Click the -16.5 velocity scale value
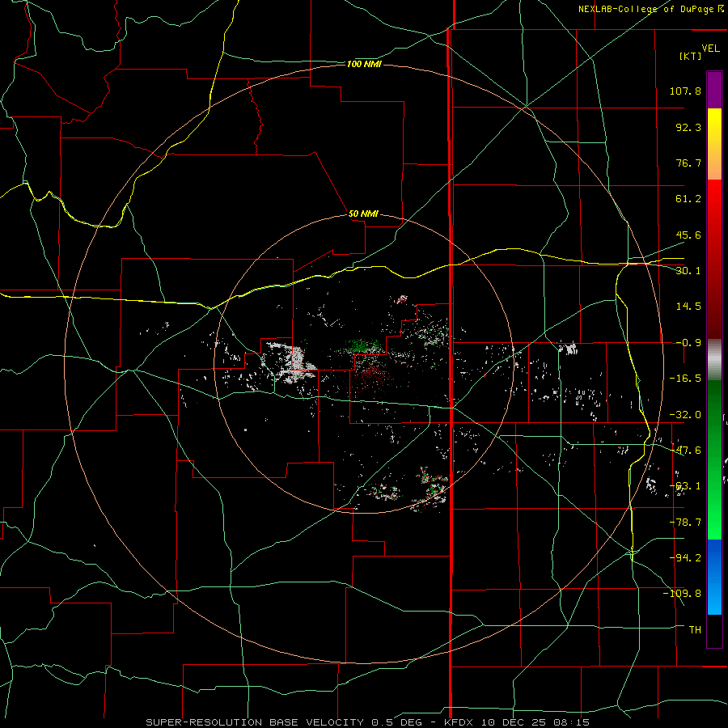 685,379
